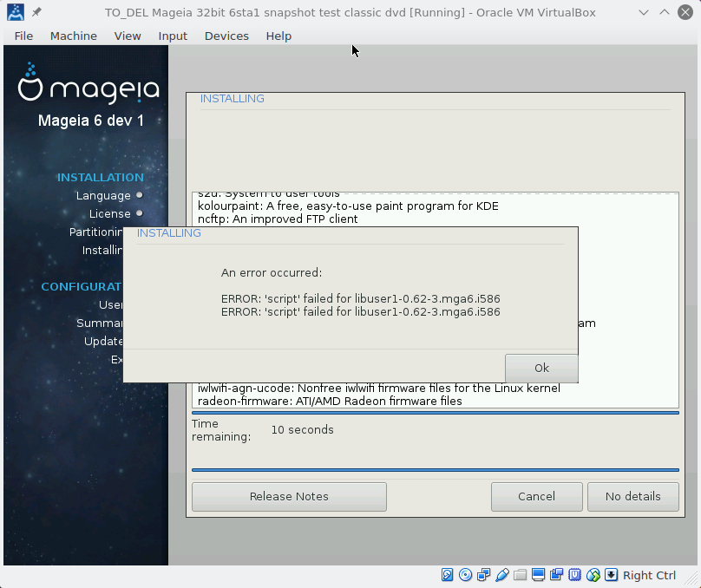
Task: Click the second libuser1 ERROR line
Action: coord(360,311)
